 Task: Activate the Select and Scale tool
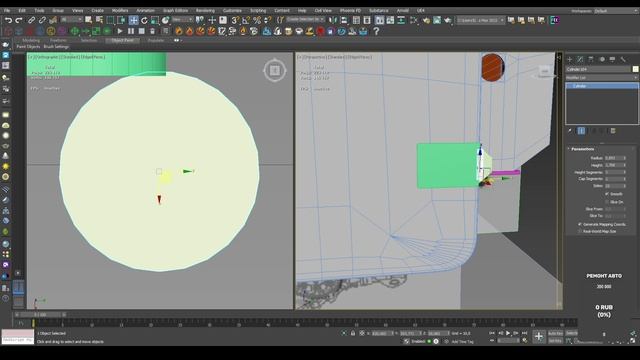pyautogui.click(x=155, y=20)
